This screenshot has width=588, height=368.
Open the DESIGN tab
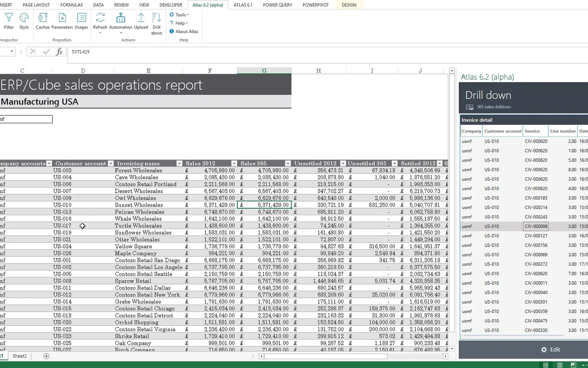point(349,5)
